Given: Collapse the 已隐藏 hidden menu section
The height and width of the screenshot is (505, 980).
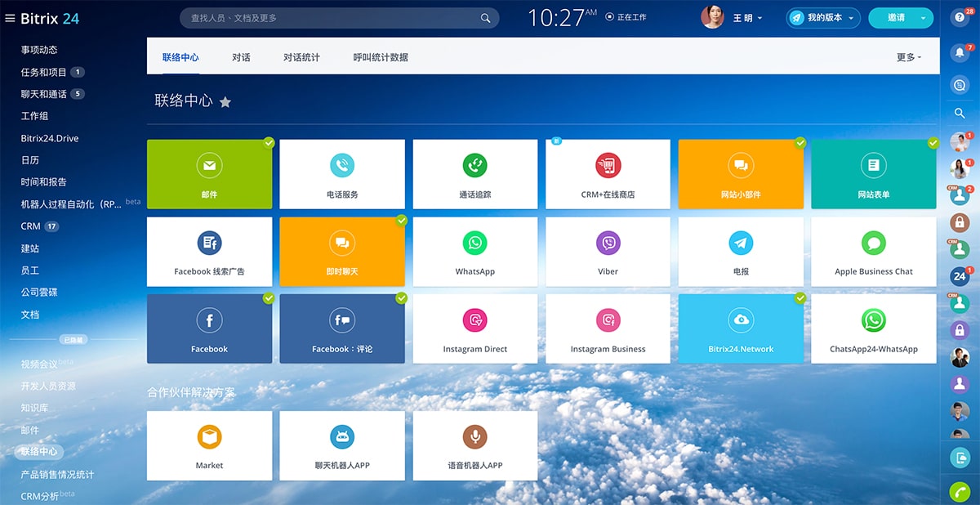Looking at the screenshot, I should pos(73,339).
